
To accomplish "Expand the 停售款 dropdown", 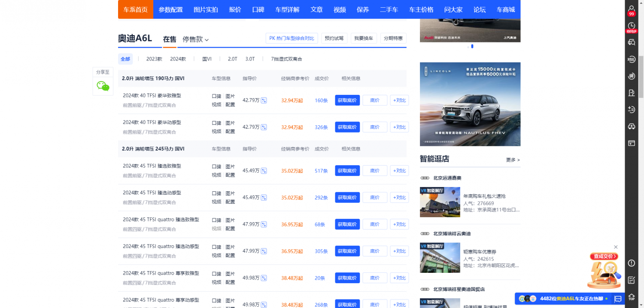I will [x=196, y=39].
